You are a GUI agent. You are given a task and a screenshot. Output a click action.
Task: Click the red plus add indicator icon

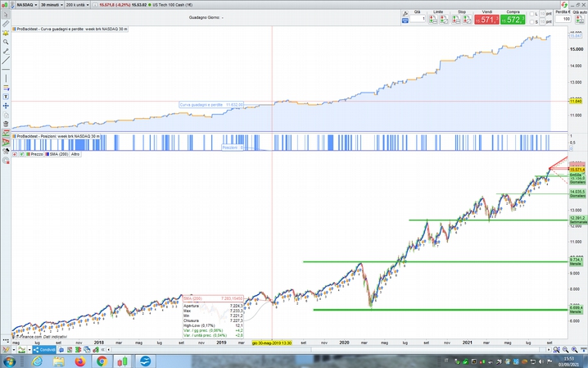pyautogui.click(x=15, y=154)
